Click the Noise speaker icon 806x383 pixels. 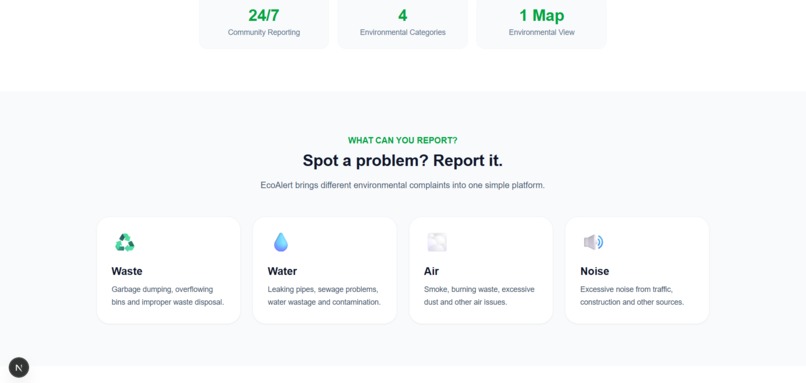[x=593, y=242]
